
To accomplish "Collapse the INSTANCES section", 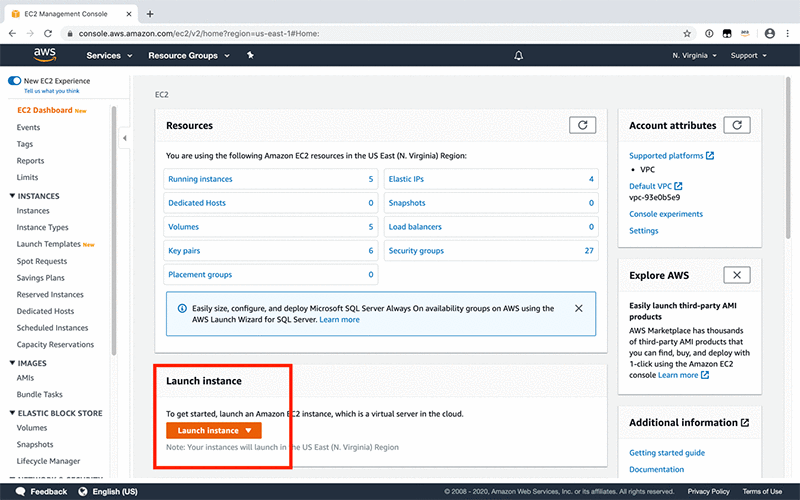I will 12,196.
